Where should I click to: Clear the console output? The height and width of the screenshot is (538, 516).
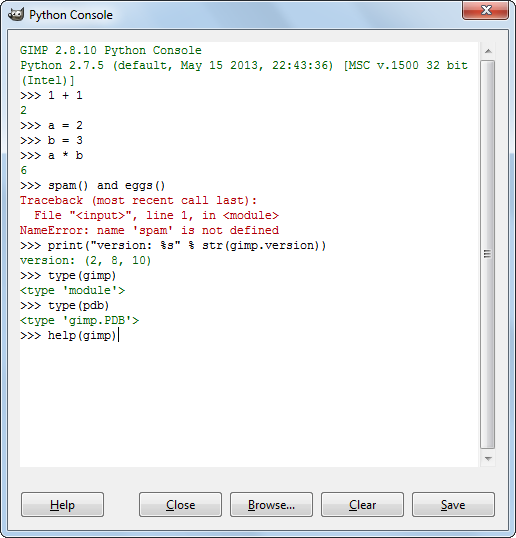tap(362, 504)
